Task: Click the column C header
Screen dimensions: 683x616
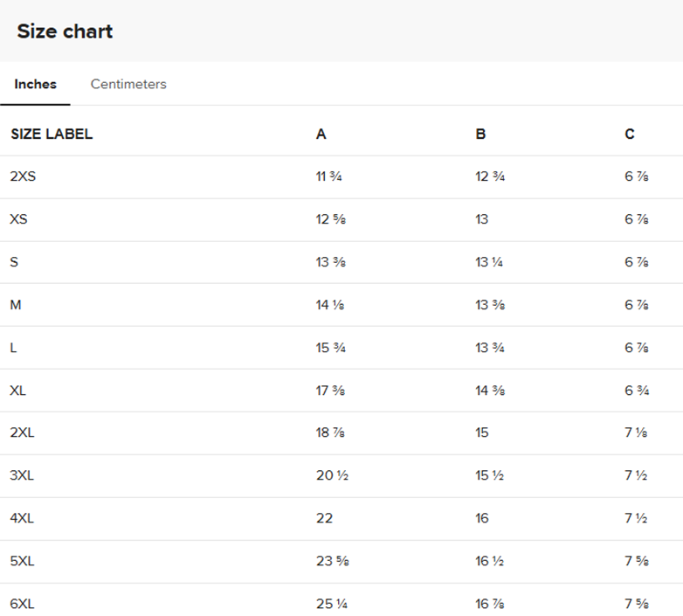Action: 630,135
